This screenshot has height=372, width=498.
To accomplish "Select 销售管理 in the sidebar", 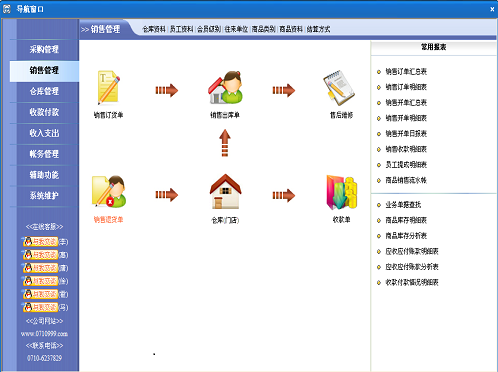I will click(x=44, y=71).
